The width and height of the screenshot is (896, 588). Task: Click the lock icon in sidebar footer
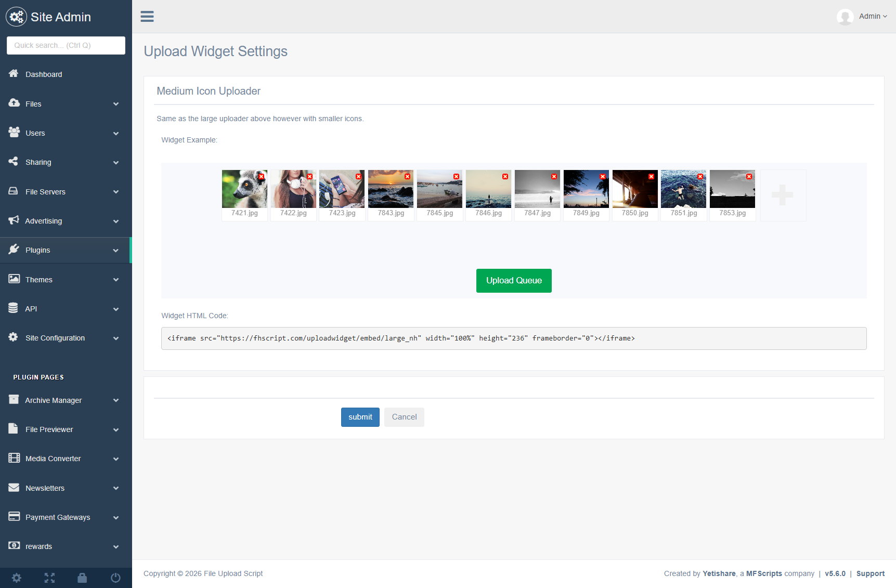[x=82, y=578]
